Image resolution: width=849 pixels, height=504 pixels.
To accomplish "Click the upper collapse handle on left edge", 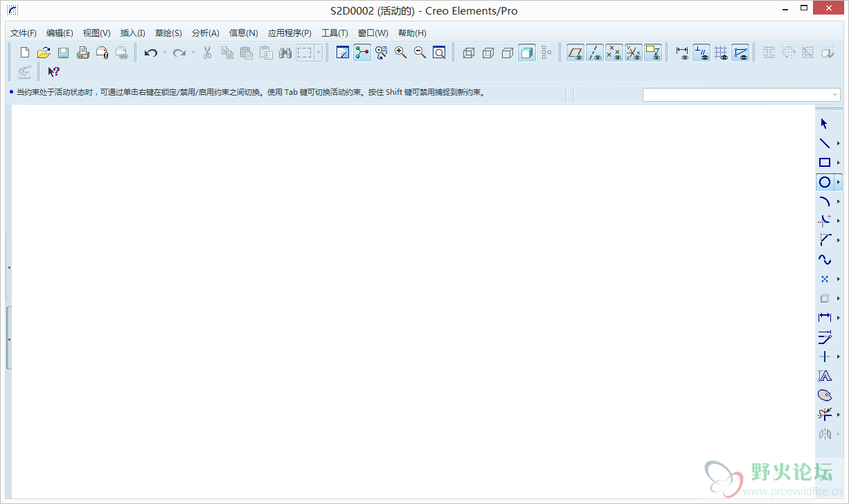I will pos(8,267).
